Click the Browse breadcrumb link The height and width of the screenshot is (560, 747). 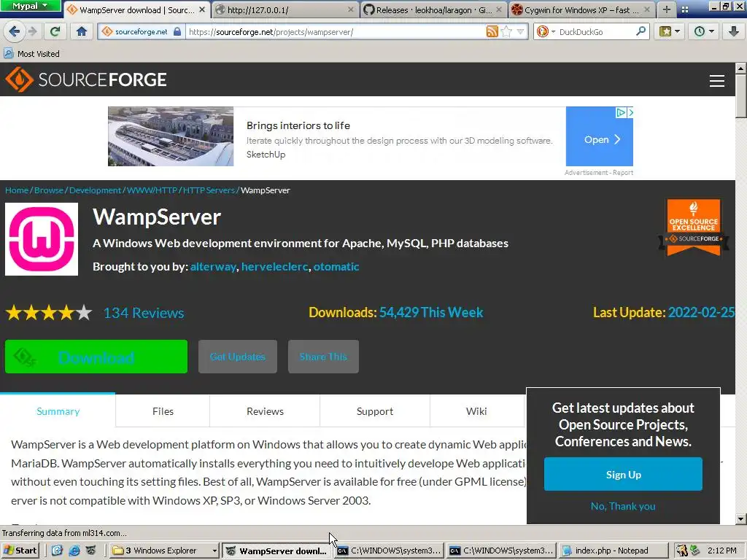49,190
